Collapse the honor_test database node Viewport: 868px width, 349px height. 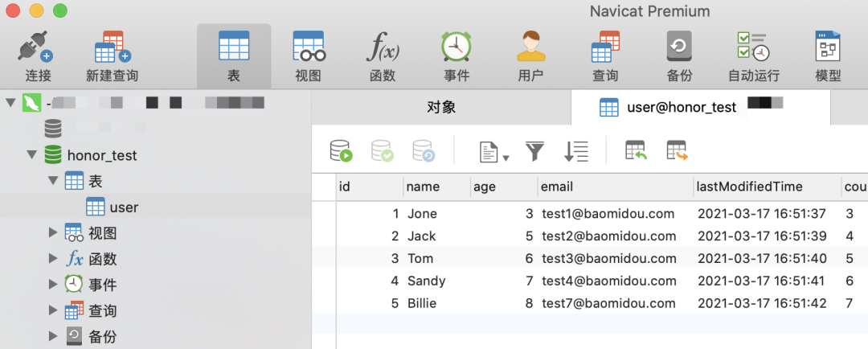pos(32,155)
